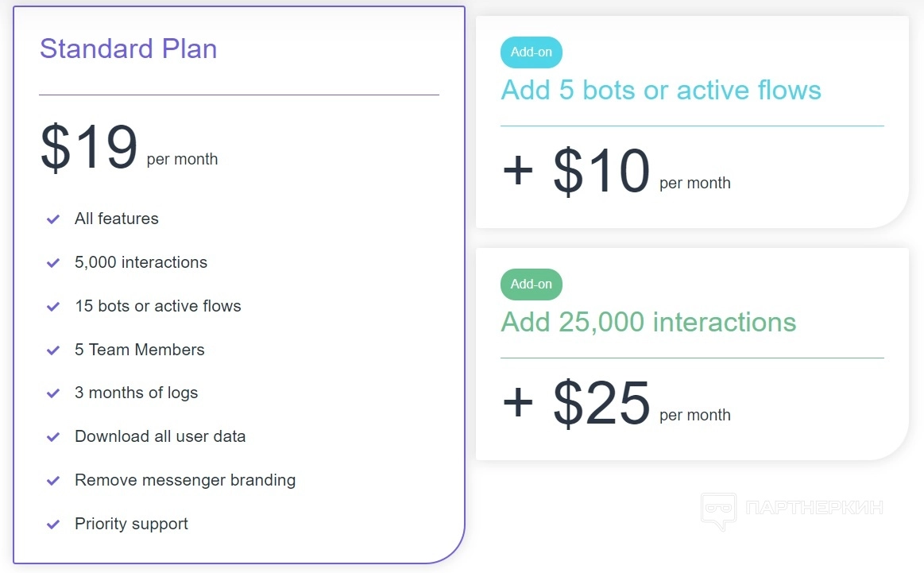Viewport: 924px width, 573px height.
Task: Click the + $10 per month price
Action: pyautogui.click(x=616, y=172)
